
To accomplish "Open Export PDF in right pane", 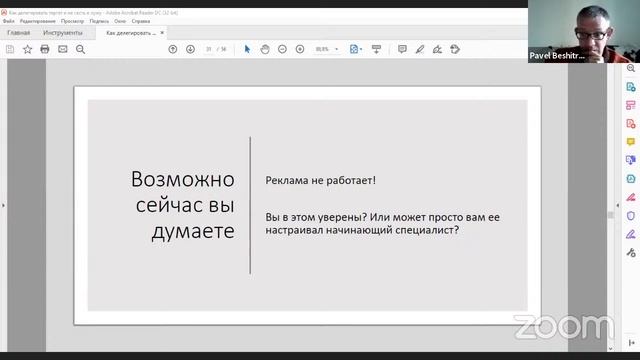I will pyautogui.click(x=631, y=87).
